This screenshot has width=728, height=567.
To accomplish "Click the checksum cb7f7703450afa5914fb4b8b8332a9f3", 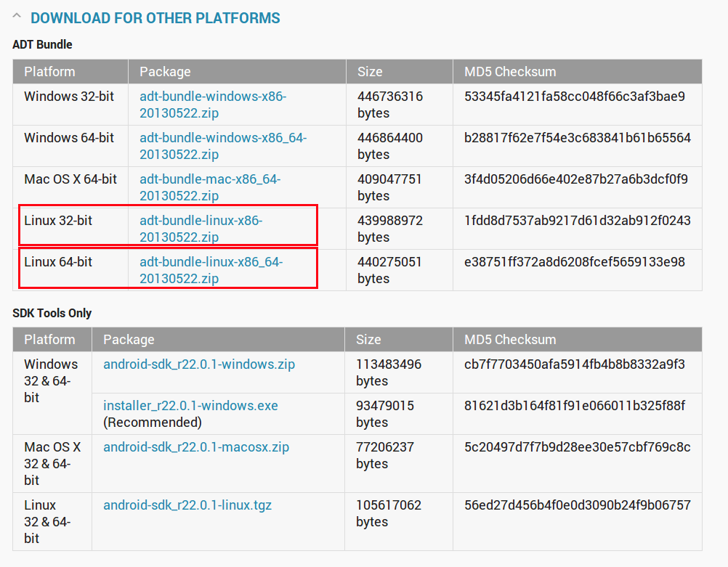I will (574, 364).
